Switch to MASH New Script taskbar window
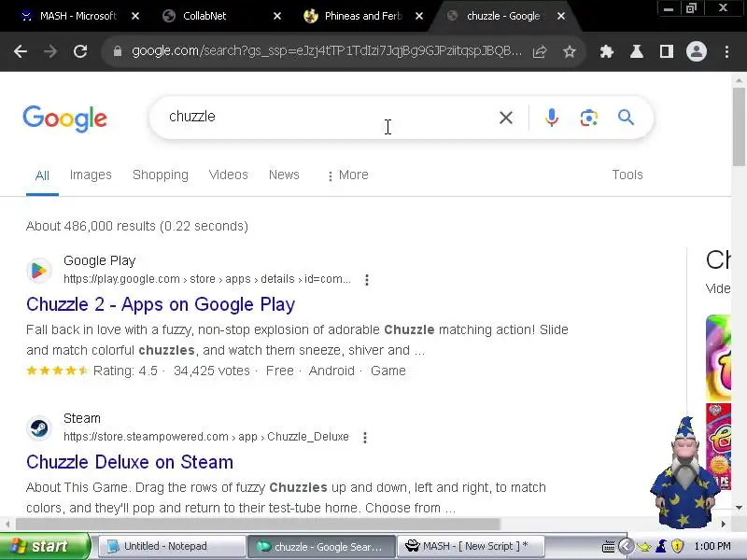 [471, 546]
